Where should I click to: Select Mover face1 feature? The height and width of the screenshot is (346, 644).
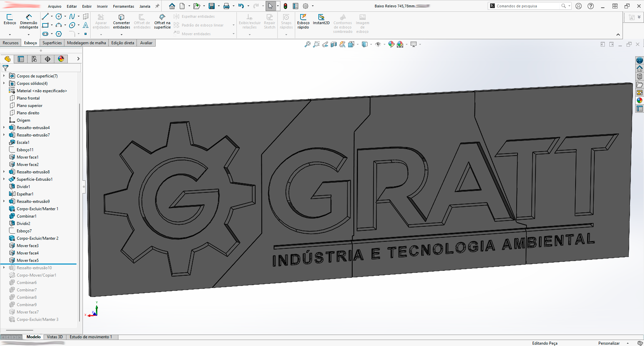point(28,157)
